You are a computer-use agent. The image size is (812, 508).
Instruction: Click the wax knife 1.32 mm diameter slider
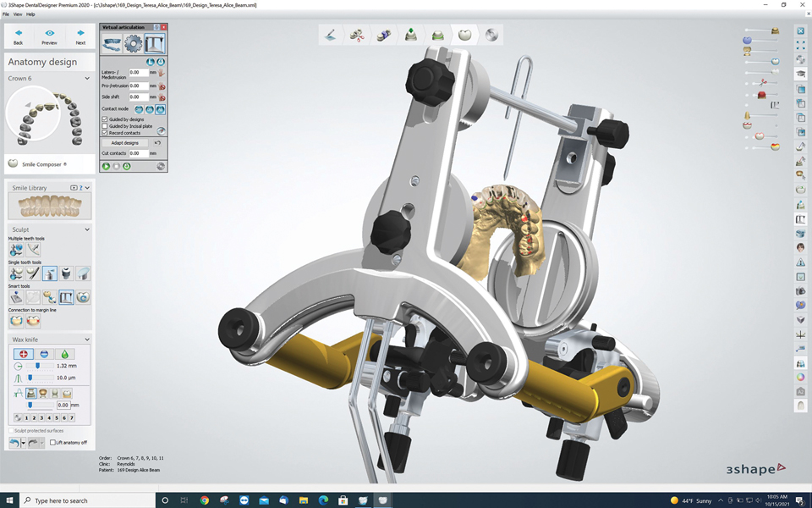37,366
